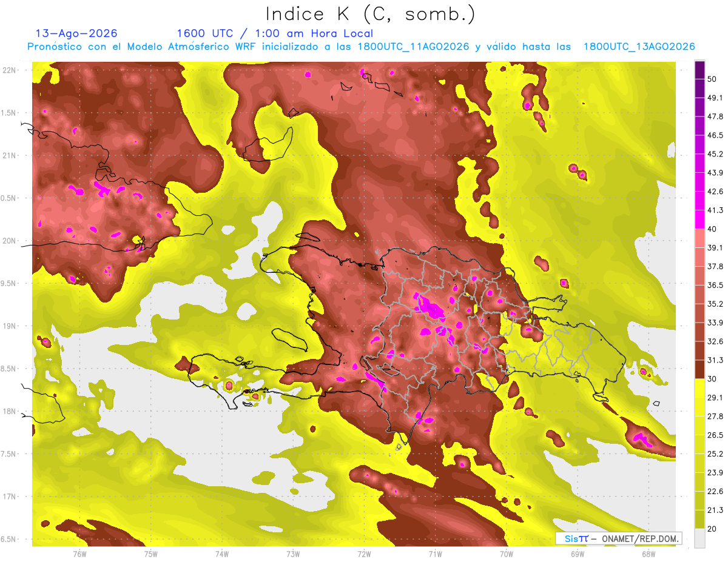The image size is (728, 562).
Task: Click the 73W longitude label
Action: click(x=293, y=554)
